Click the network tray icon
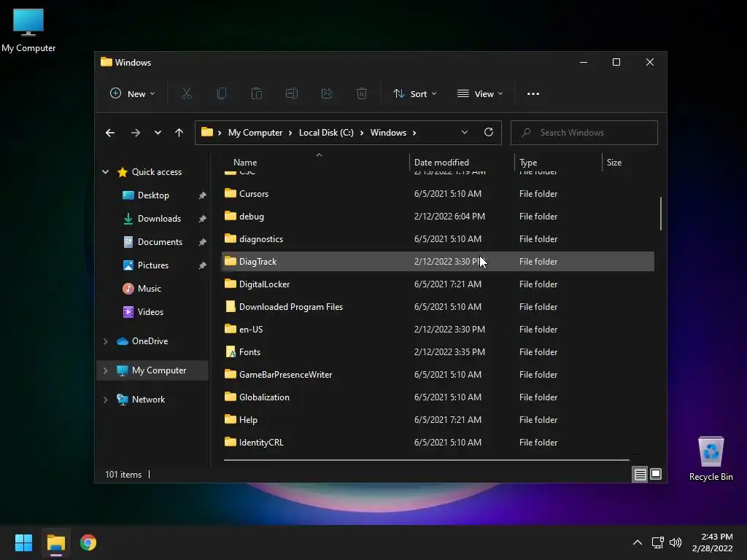Screen dimensions: 747x560 [x=657, y=542]
